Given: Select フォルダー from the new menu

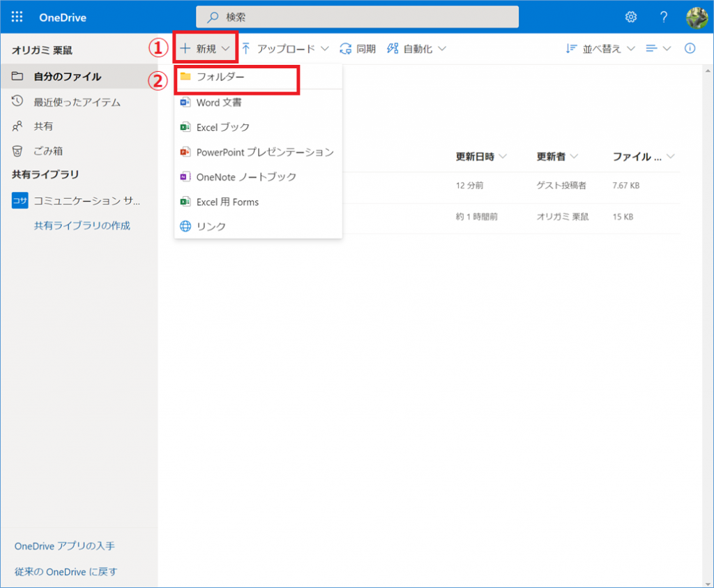Looking at the screenshot, I should tap(258, 77).
